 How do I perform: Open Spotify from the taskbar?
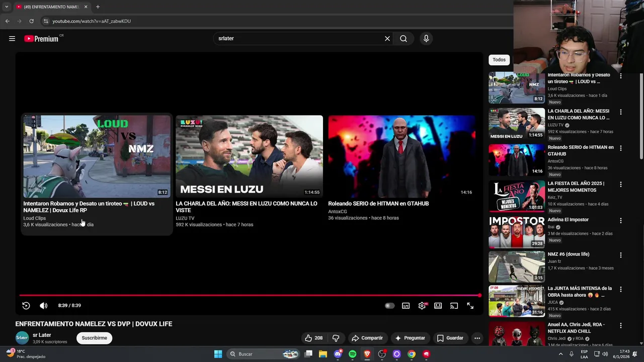(352, 354)
